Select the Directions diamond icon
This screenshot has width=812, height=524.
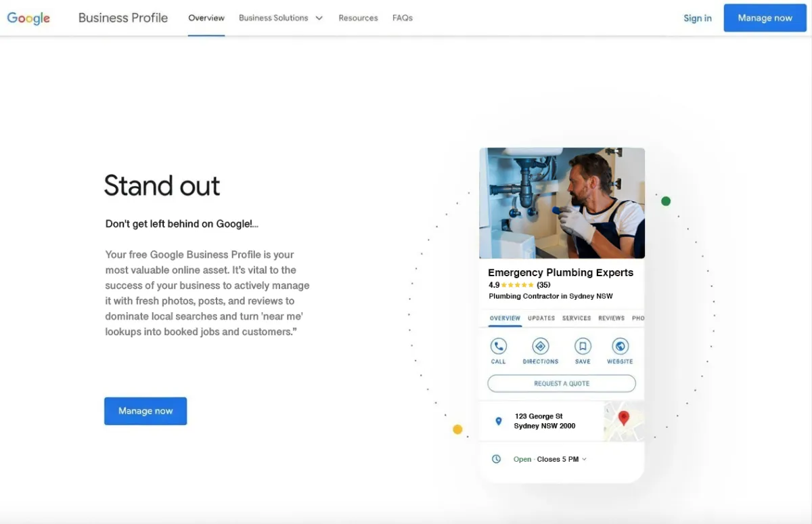[540, 347]
